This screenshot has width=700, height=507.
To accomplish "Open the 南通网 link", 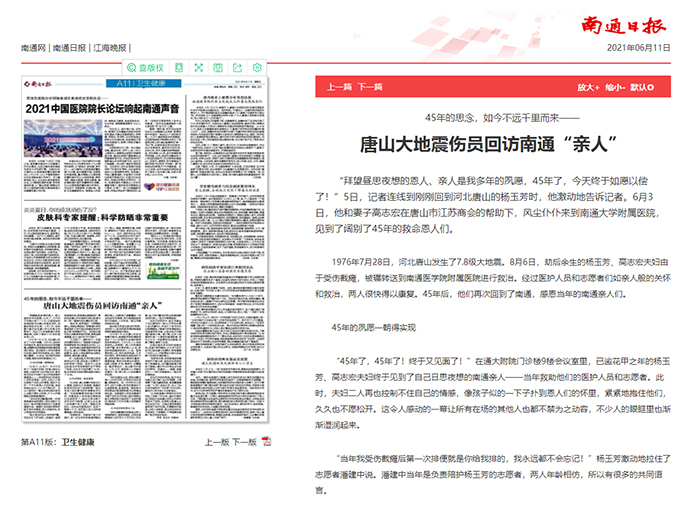I will (x=34, y=48).
